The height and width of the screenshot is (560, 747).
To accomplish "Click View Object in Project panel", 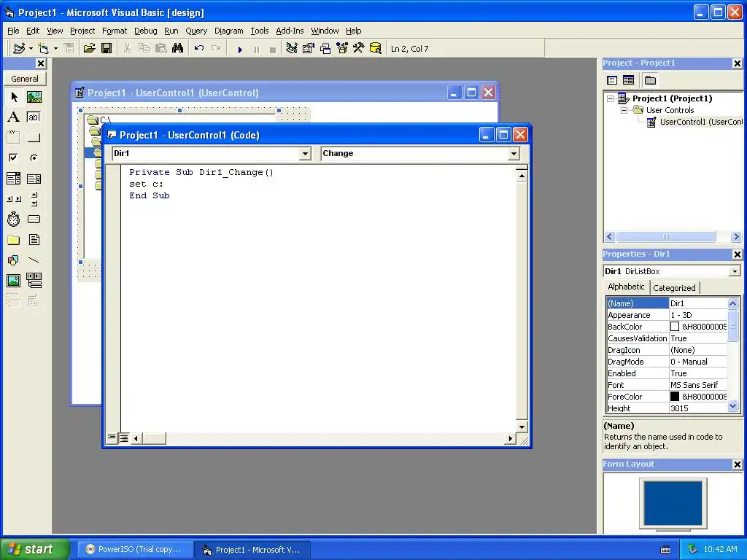I will click(628, 80).
